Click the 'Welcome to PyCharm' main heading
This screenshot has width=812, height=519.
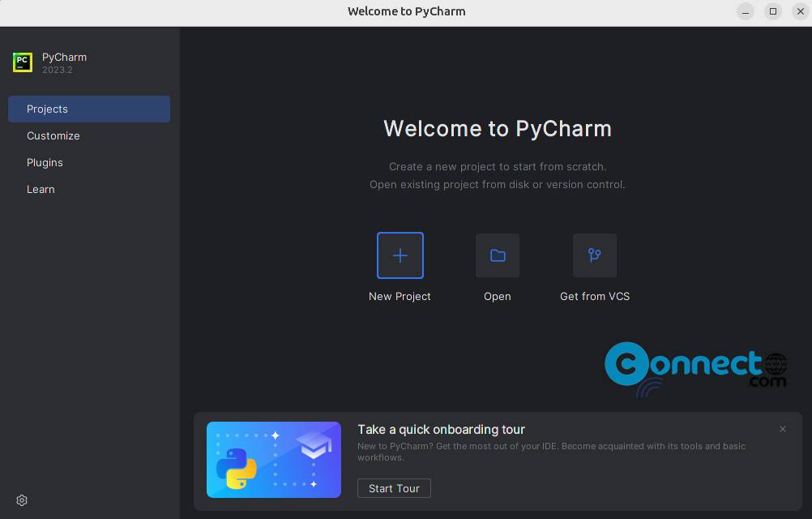point(497,128)
